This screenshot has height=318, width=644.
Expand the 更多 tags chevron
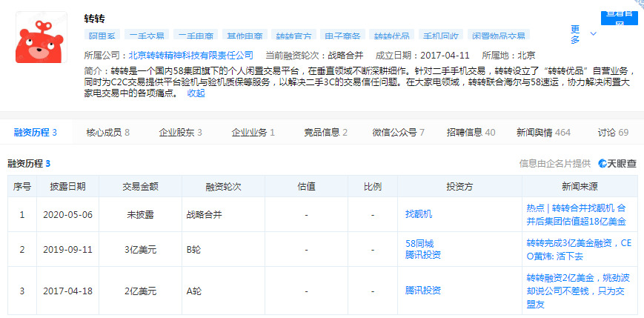tap(593, 33)
